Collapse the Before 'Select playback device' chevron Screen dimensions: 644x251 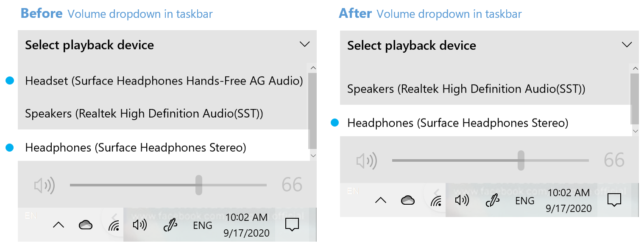pos(304,44)
